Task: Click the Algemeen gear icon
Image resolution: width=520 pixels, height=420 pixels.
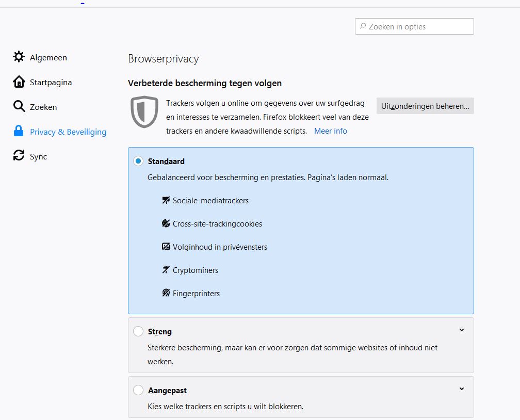Action: coord(19,57)
